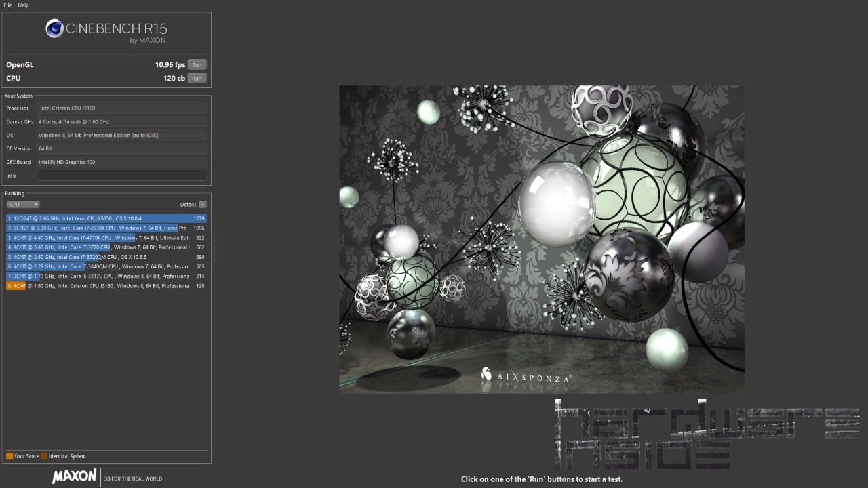Run the CPU benchmark test
The height and width of the screenshot is (488, 868).
coord(197,79)
